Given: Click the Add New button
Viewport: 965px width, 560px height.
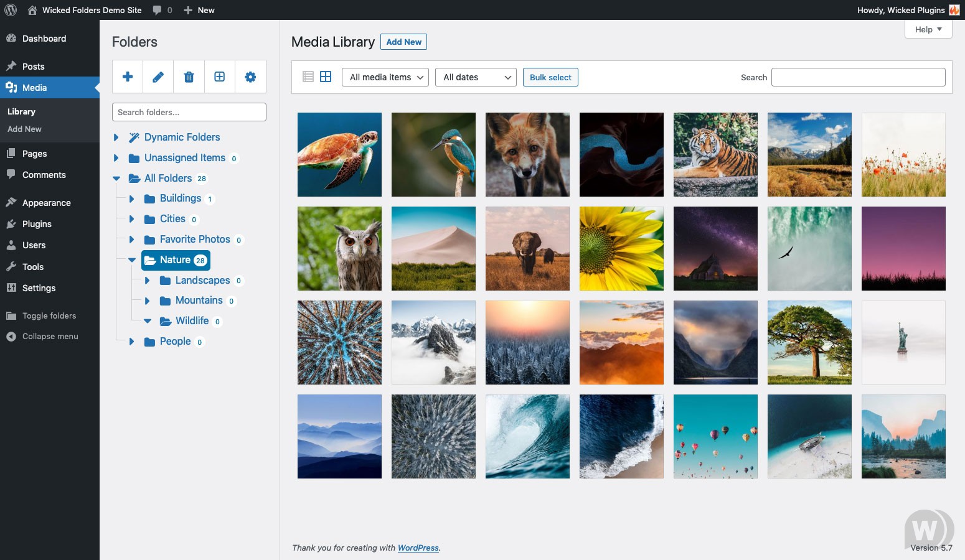Looking at the screenshot, I should tap(403, 42).
